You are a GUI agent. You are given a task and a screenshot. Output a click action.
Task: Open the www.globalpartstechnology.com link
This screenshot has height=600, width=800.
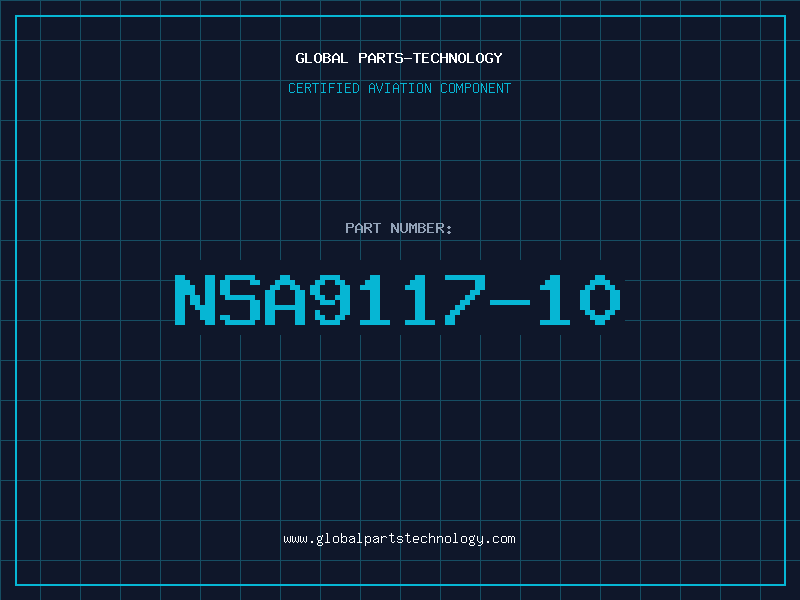click(x=399, y=539)
